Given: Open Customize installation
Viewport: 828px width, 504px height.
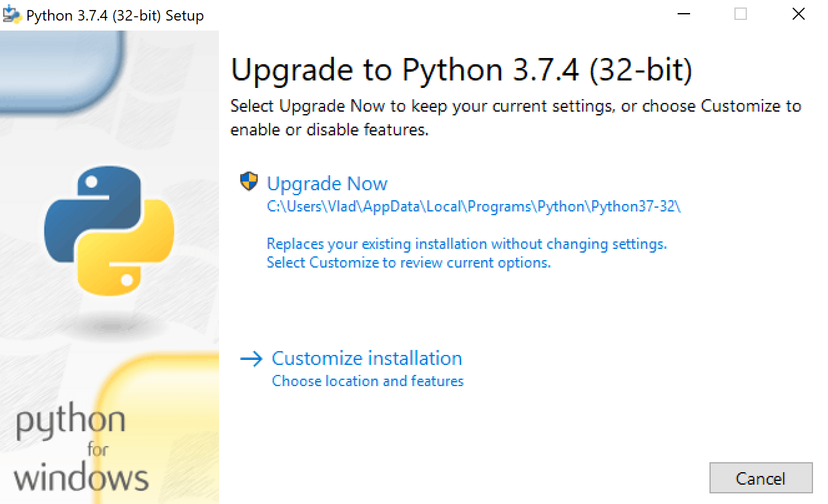Looking at the screenshot, I should (x=367, y=359).
